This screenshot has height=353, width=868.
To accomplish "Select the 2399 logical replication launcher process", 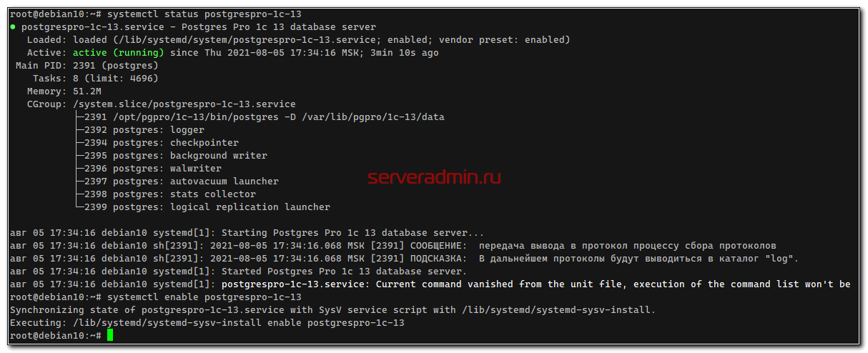I will coord(207,207).
